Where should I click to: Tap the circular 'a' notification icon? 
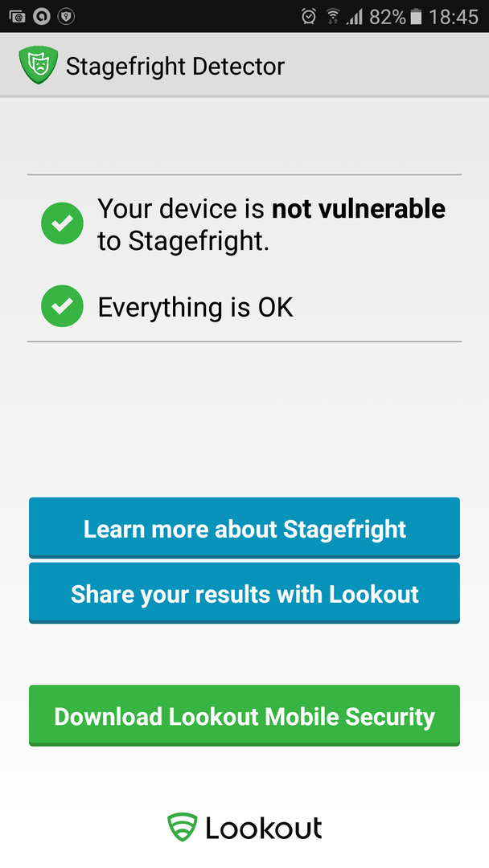[42, 17]
